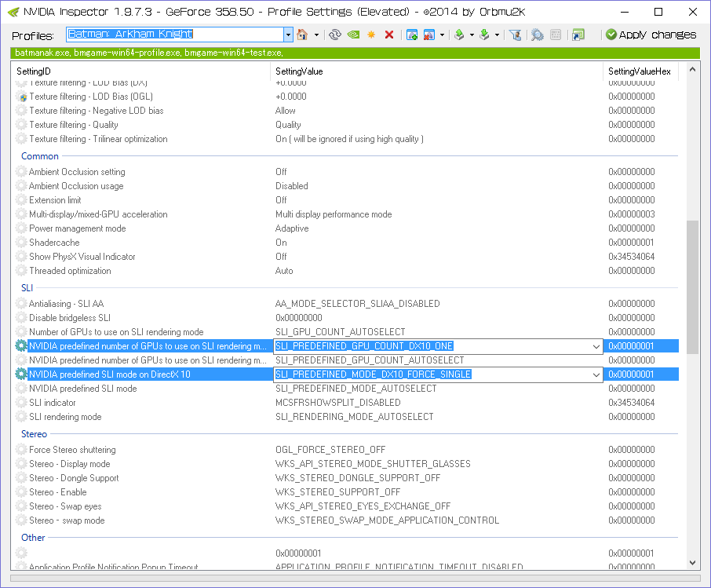The height and width of the screenshot is (588, 711).
Task: Open the dropdown arrow next to the home icon
Action: pyautogui.click(x=316, y=35)
